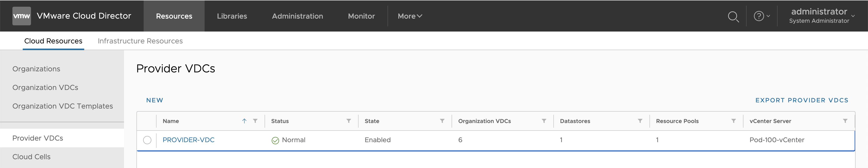Image resolution: width=868 pixels, height=168 pixels.
Task: Open Organization VDC Templates in sidebar
Action: 63,106
